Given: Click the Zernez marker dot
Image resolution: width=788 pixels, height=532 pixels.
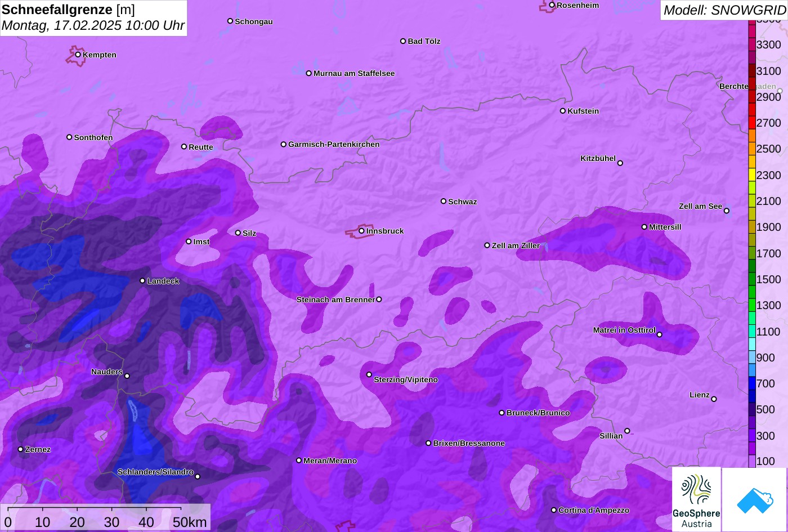Looking at the screenshot, I should coord(20,449).
